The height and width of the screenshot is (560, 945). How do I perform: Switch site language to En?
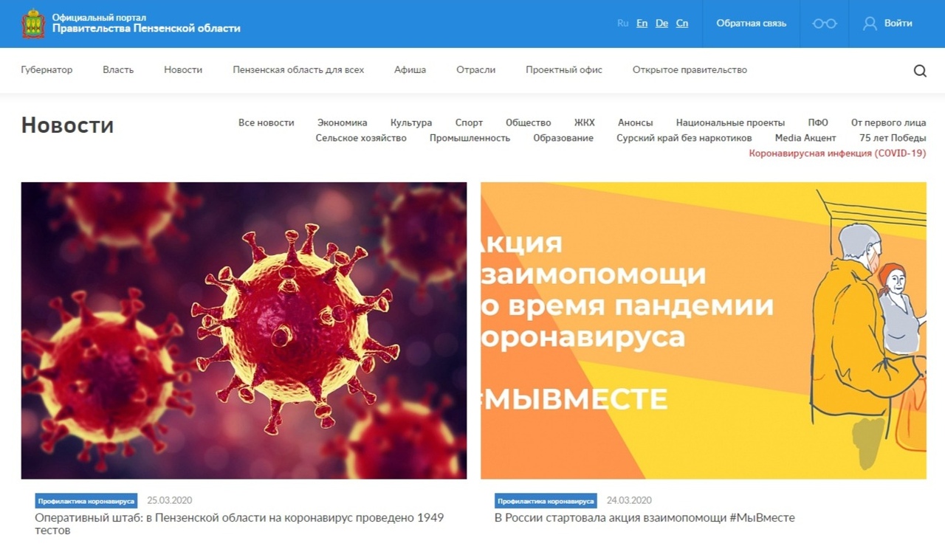642,24
